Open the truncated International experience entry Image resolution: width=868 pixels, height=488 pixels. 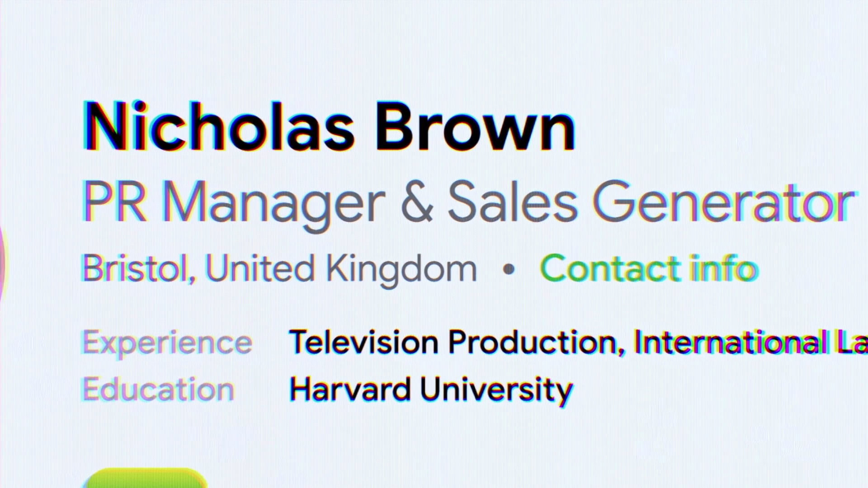point(750,342)
